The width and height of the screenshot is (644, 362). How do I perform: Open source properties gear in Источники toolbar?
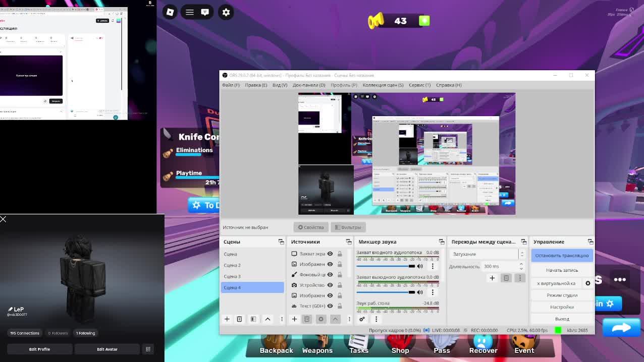321,319
